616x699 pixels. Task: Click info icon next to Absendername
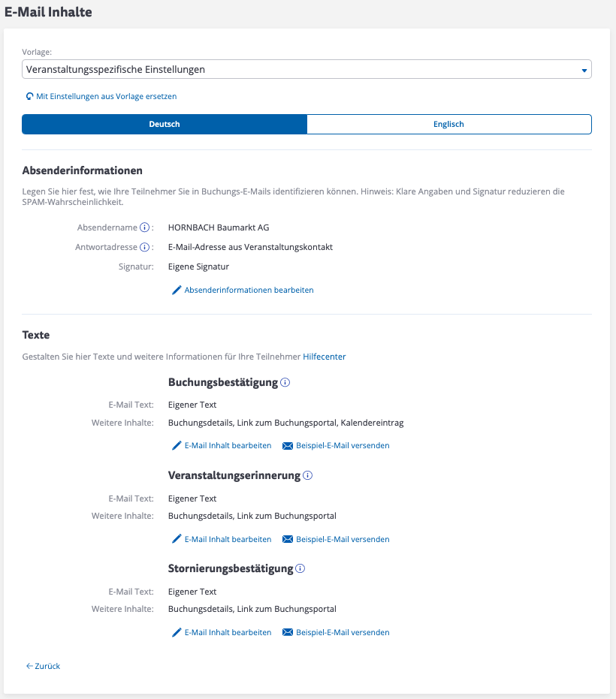[x=145, y=227]
